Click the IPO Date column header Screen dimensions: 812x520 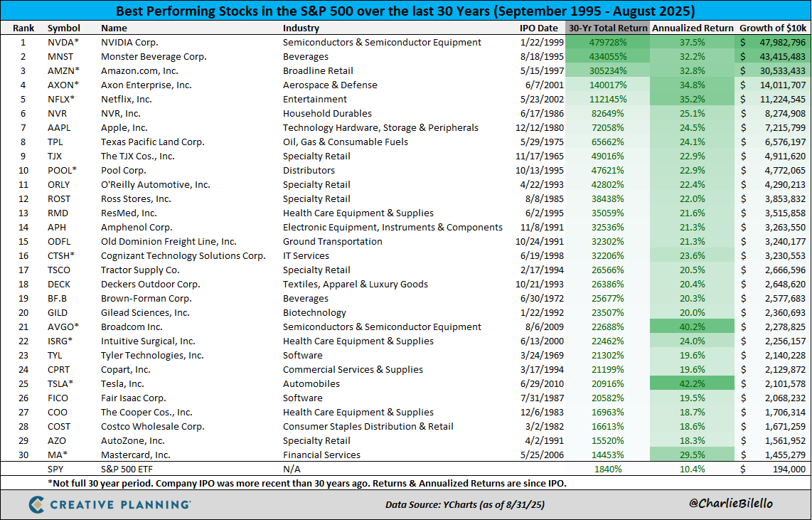pos(538,28)
